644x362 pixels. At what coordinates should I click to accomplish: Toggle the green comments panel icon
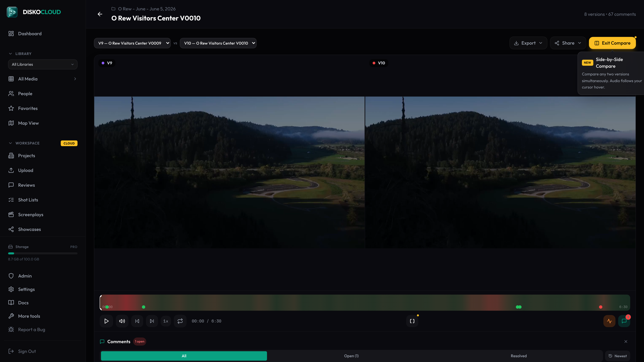click(x=624, y=321)
